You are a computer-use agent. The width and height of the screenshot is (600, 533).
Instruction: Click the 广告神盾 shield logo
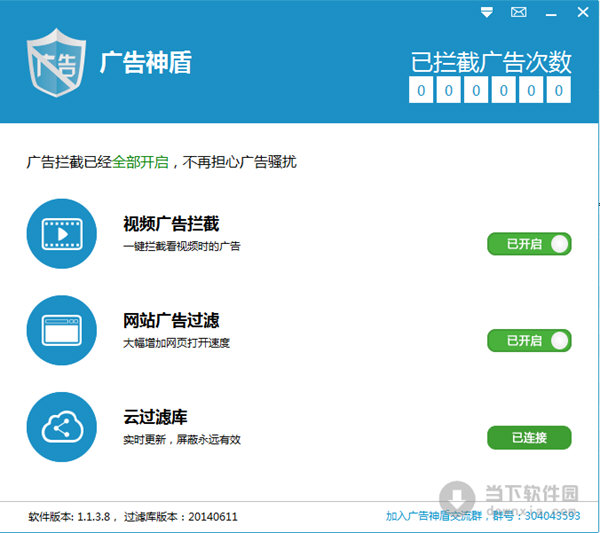[57, 63]
